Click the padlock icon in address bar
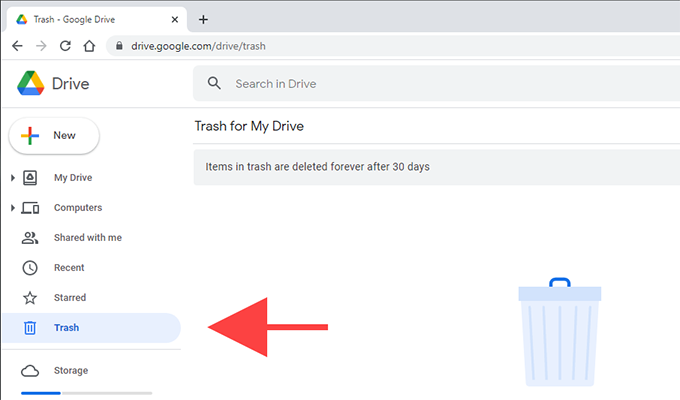The height and width of the screenshot is (400, 680). click(x=119, y=46)
